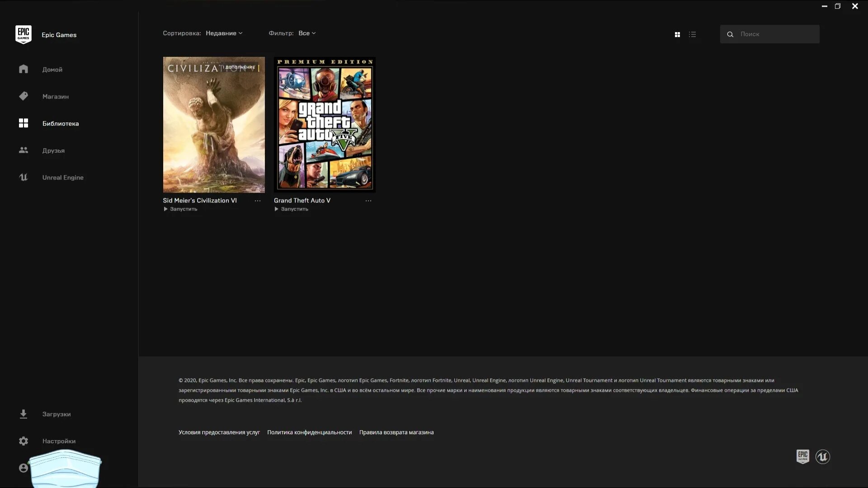Go to Домой section
Viewport: 868px width, 488px height.
52,70
